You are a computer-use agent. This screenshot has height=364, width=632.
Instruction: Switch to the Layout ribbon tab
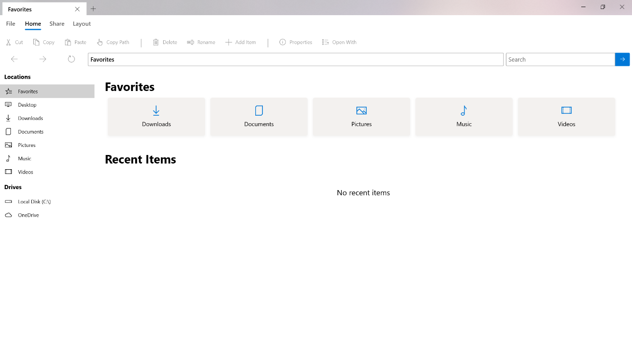pyautogui.click(x=82, y=24)
